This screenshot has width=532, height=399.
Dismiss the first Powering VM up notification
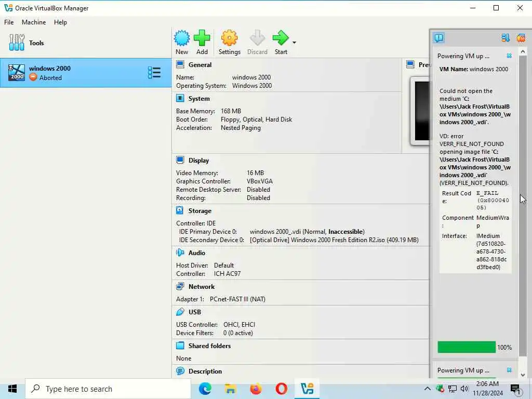509,56
